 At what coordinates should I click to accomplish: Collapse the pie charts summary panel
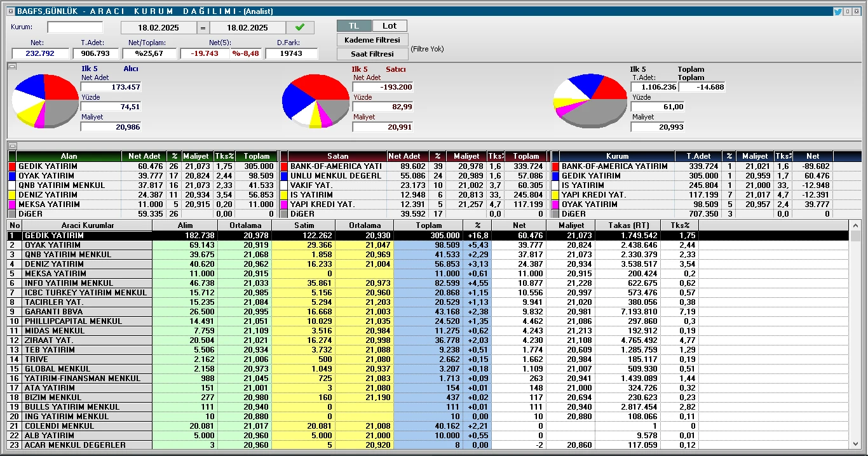coord(11,66)
